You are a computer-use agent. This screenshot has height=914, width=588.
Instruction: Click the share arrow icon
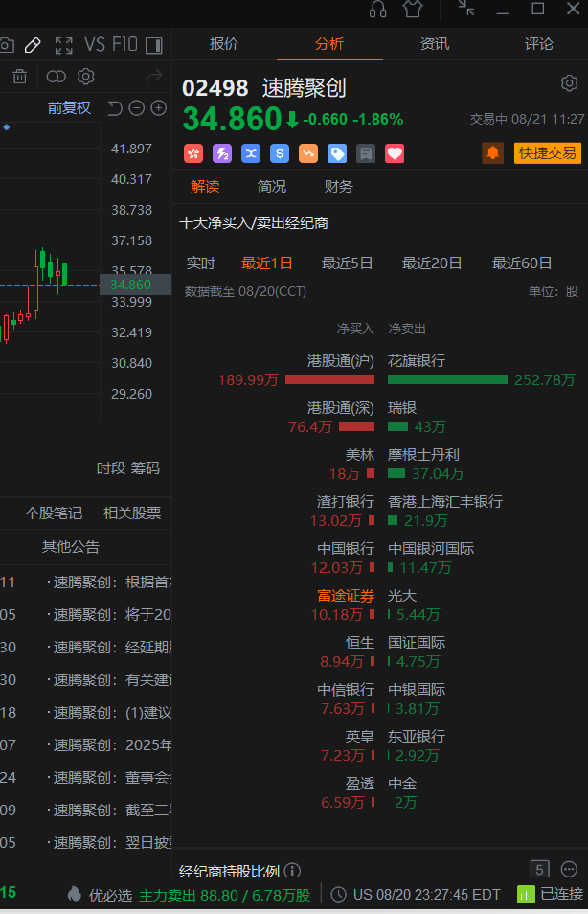[154, 77]
